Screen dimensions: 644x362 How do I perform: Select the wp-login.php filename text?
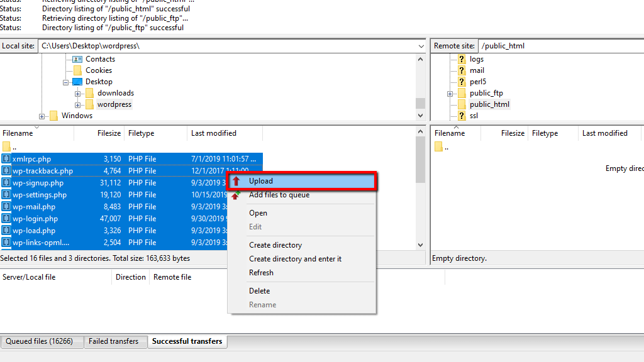(35, 218)
